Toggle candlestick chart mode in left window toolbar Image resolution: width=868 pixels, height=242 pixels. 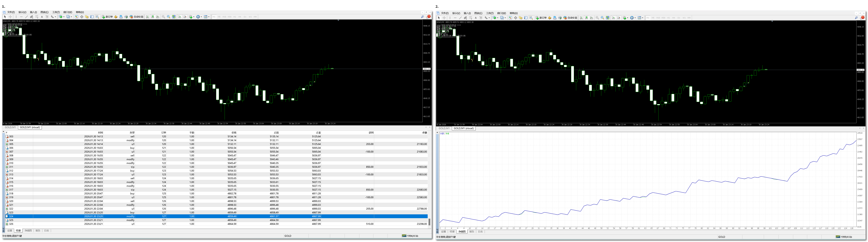(x=153, y=17)
